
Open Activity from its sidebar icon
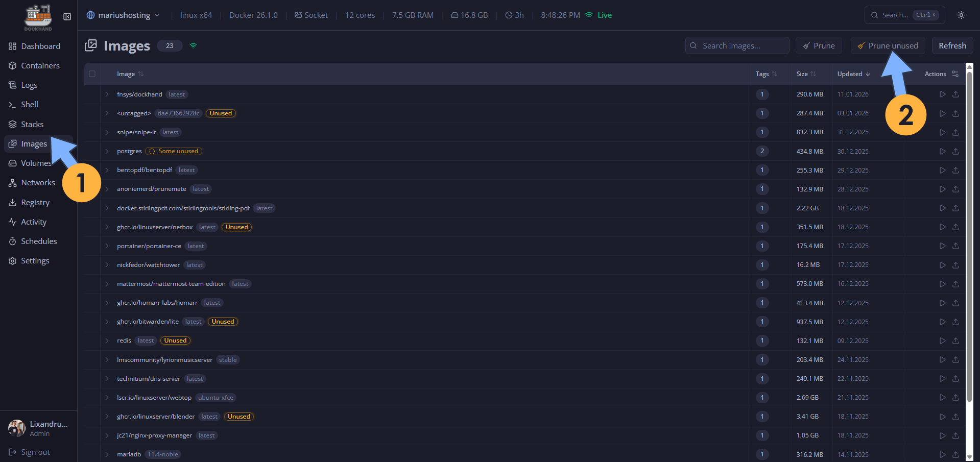click(x=12, y=222)
